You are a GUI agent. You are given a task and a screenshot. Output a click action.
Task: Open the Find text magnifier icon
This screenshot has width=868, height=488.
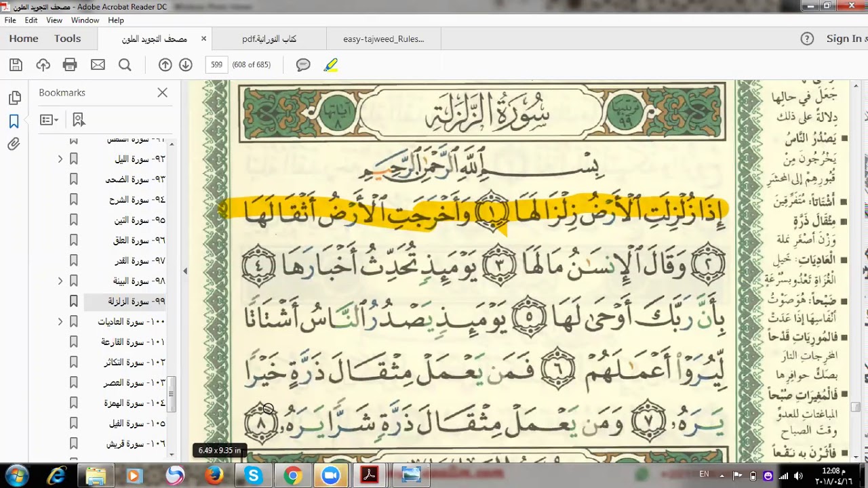click(x=125, y=65)
